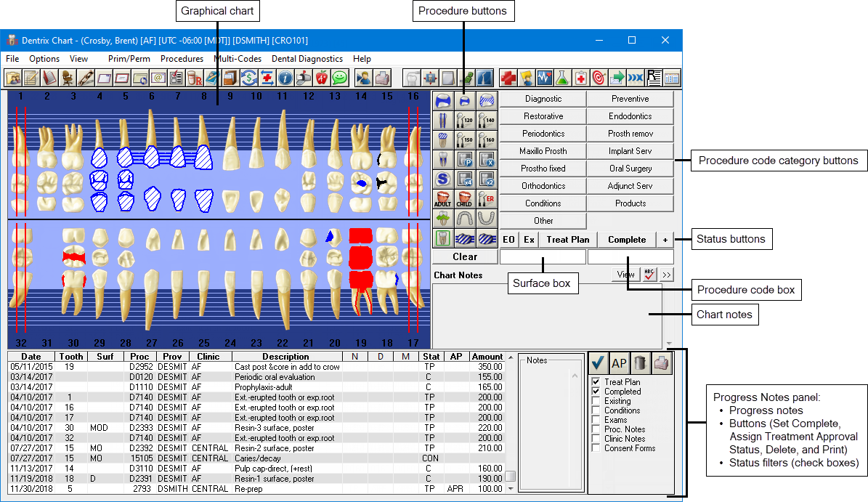Image resolution: width=868 pixels, height=502 pixels.
Task: Click the 160 procedure button
Action: tap(487, 140)
